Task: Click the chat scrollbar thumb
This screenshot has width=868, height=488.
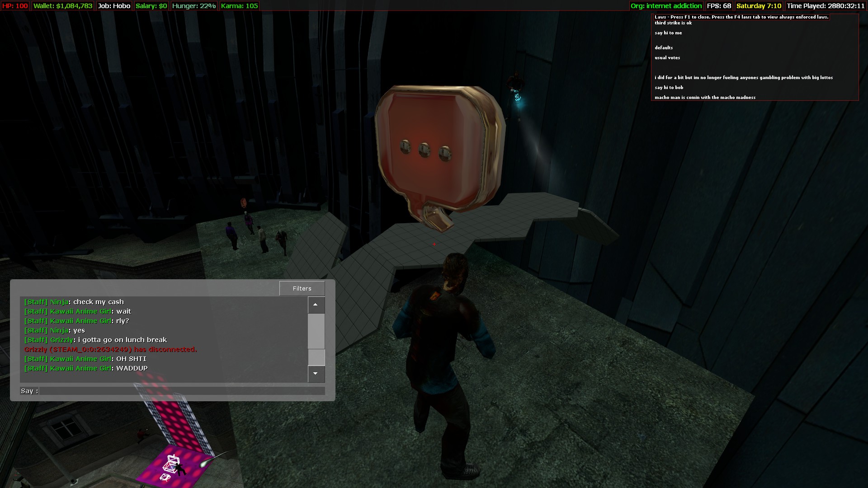Action: pos(316,357)
